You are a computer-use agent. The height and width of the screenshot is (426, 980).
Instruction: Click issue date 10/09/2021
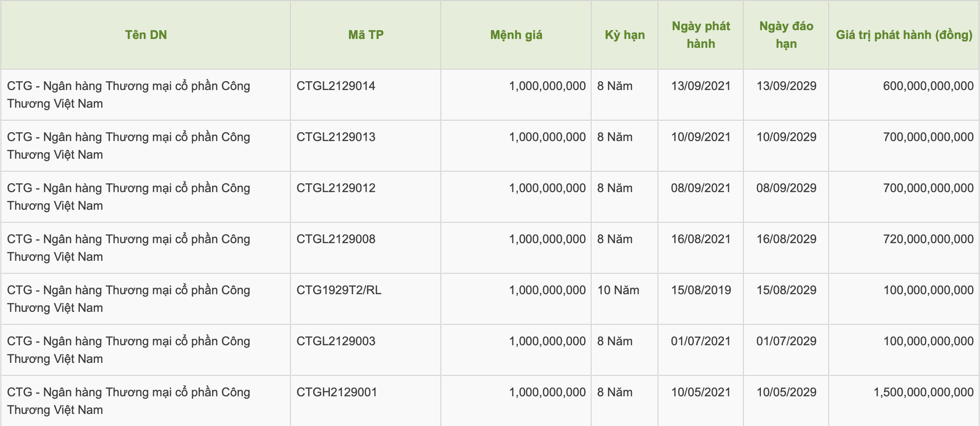click(701, 137)
